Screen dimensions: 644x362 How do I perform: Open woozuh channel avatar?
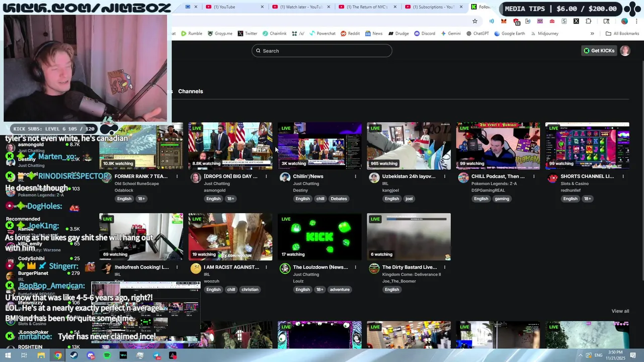[196, 268]
